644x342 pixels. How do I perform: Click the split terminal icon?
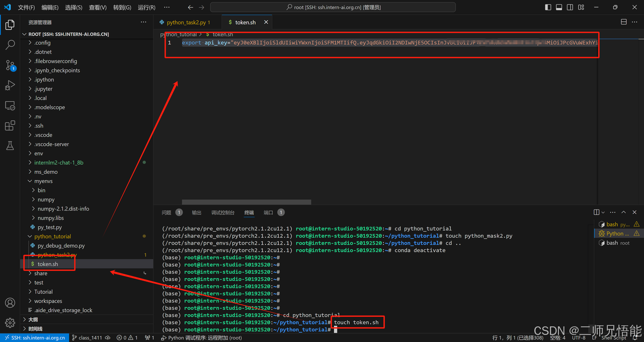coord(596,212)
